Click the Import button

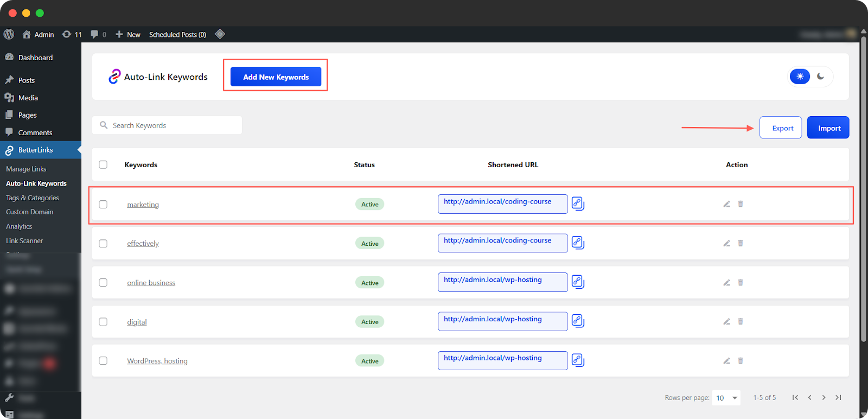[x=828, y=128]
